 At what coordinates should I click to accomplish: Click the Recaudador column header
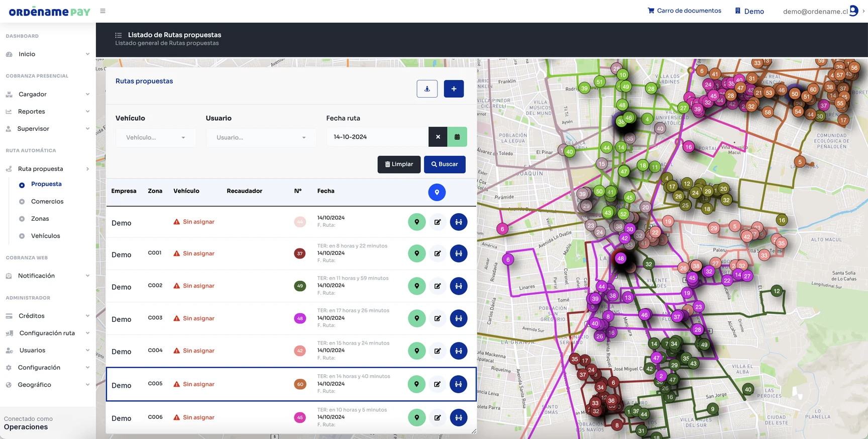(244, 191)
